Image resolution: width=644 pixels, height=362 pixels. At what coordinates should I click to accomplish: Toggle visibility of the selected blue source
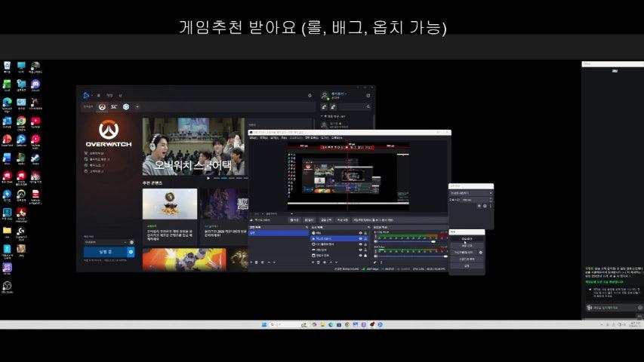tap(361, 238)
